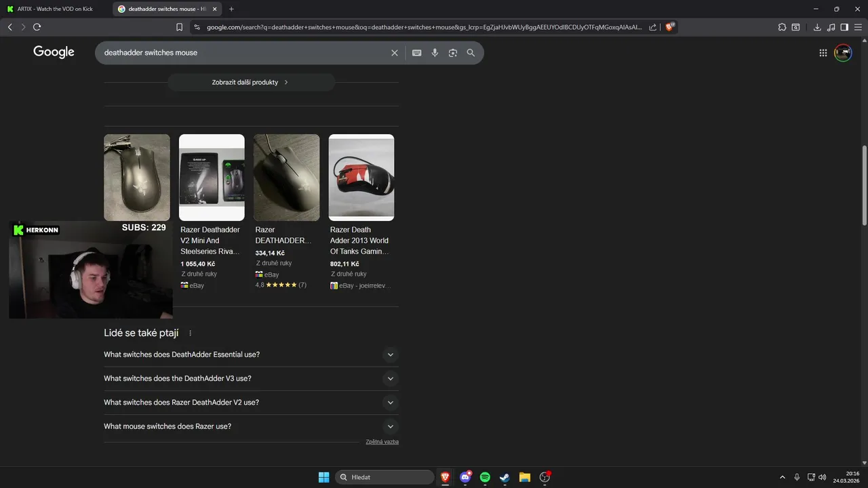868x488 pixels.
Task: Open the Brave Shields lion icon
Action: tap(669, 27)
